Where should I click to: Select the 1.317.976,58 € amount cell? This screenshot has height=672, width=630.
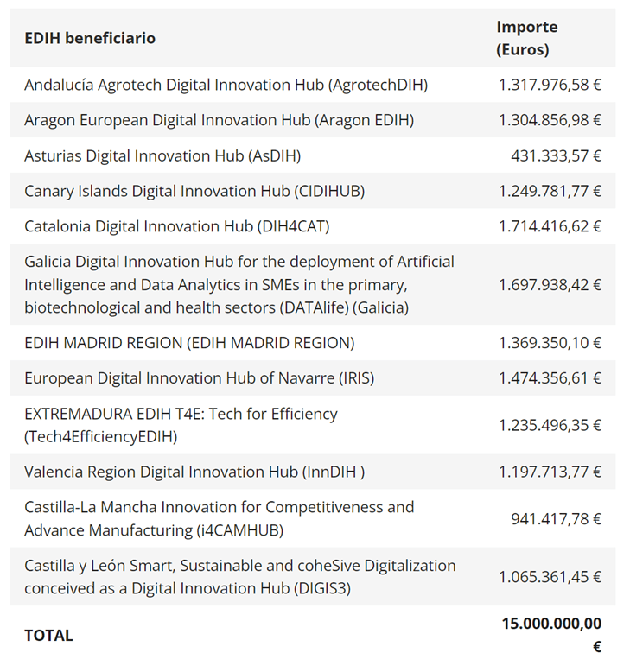[x=550, y=85]
